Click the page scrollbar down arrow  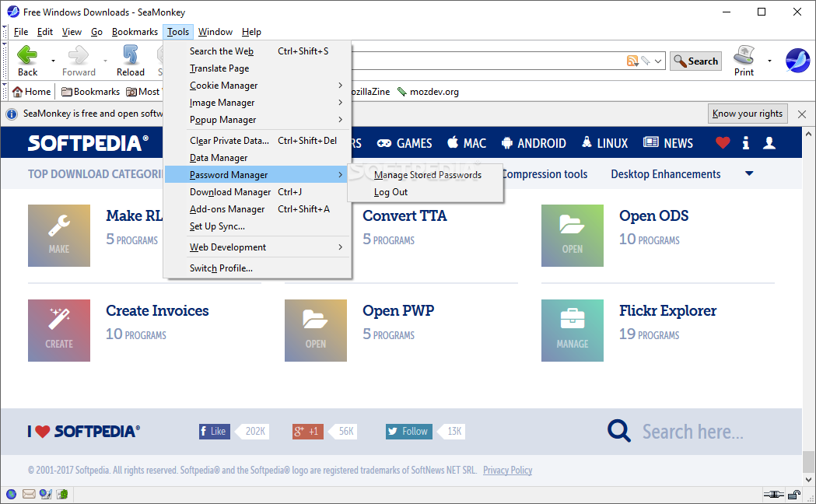808,480
